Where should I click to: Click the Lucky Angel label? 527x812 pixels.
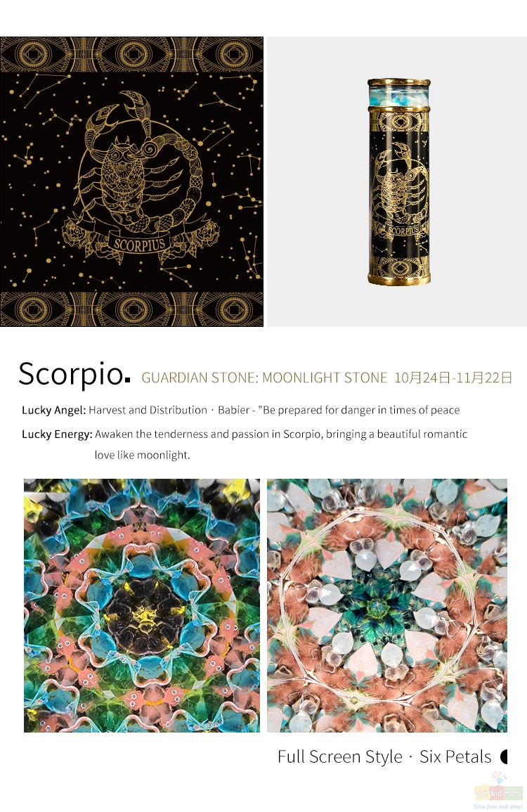[x=54, y=410]
